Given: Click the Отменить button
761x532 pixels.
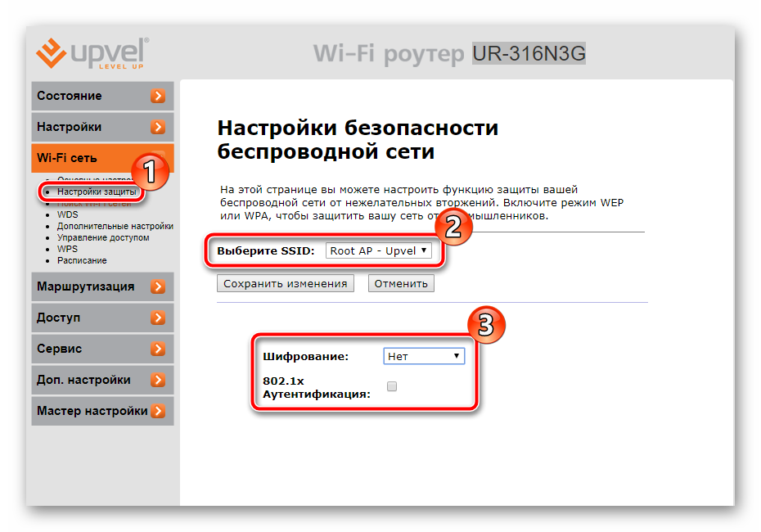Looking at the screenshot, I should point(401,283).
